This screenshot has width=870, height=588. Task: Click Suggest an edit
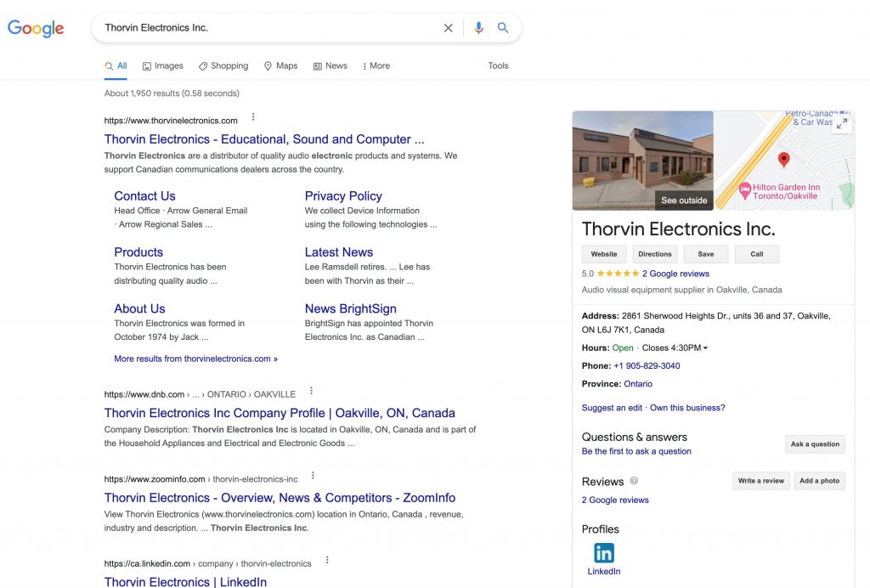pos(612,408)
